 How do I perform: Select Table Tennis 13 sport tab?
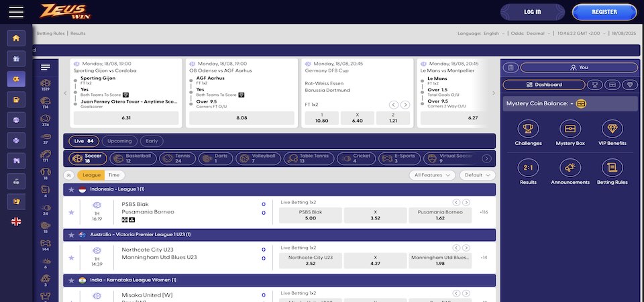pyautogui.click(x=309, y=158)
